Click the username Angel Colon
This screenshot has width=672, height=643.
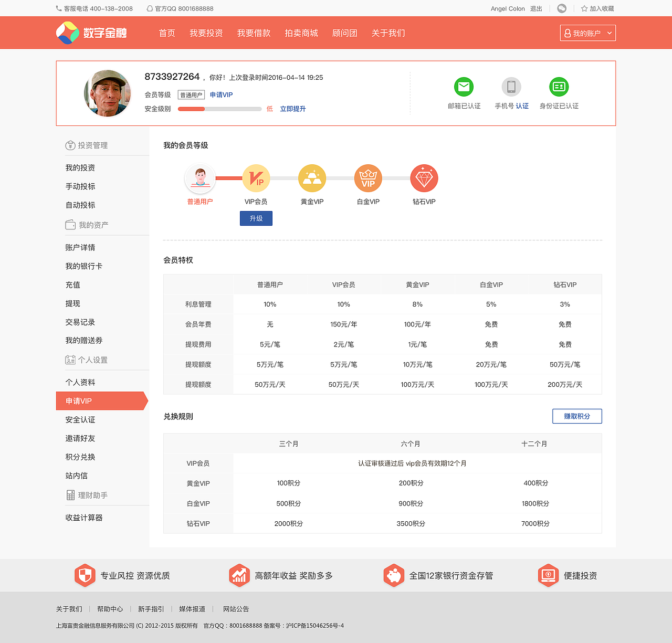(x=508, y=8)
